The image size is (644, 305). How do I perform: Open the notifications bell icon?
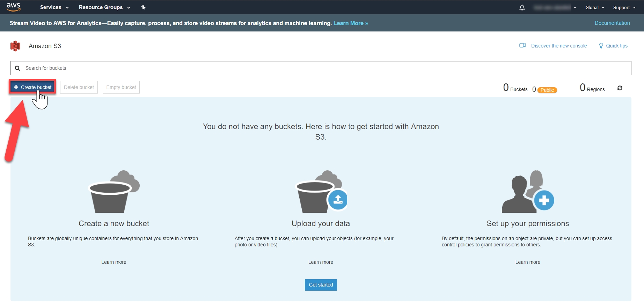[x=522, y=8]
